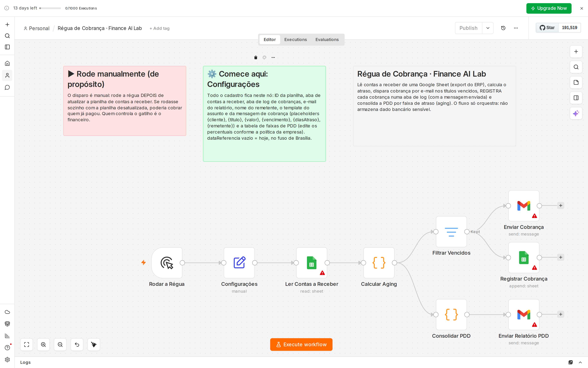Open the Personal breadcrumb link
588x368 pixels.
coord(37,28)
